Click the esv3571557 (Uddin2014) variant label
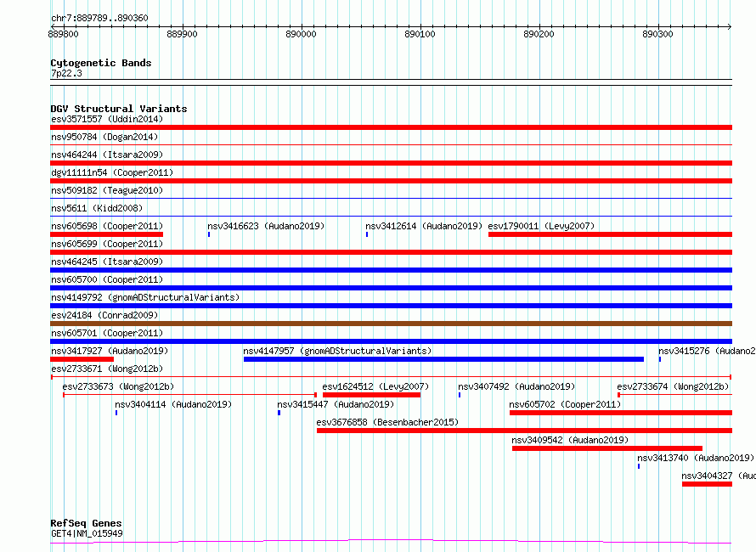The image size is (756, 552). 107,119
